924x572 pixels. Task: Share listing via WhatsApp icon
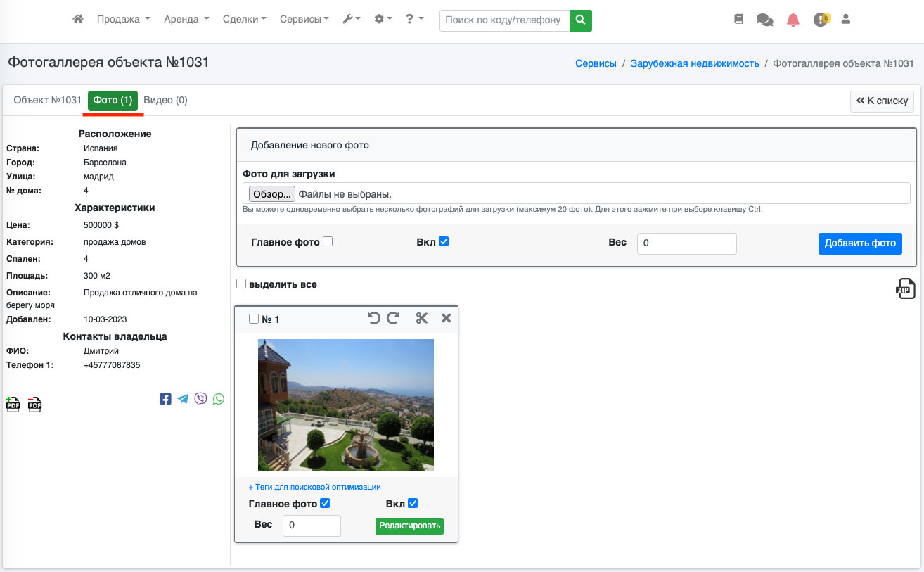pyautogui.click(x=219, y=399)
